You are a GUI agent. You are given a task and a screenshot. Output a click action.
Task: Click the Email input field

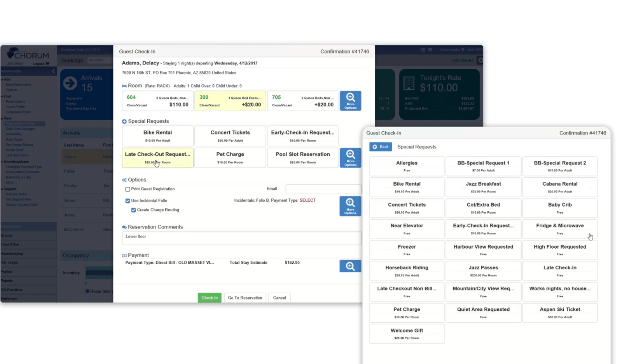point(323,189)
